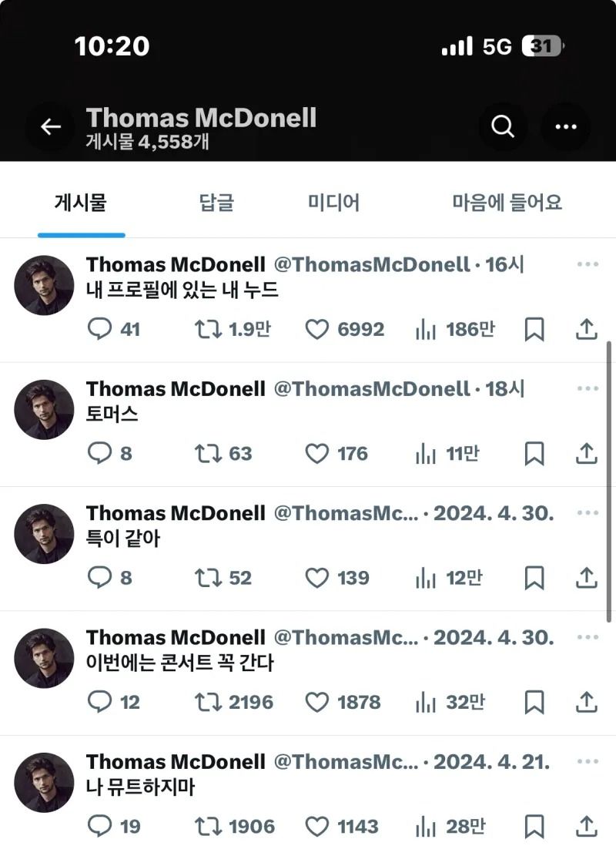Retweet the post with 2196 reposts

click(x=208, y=702)
